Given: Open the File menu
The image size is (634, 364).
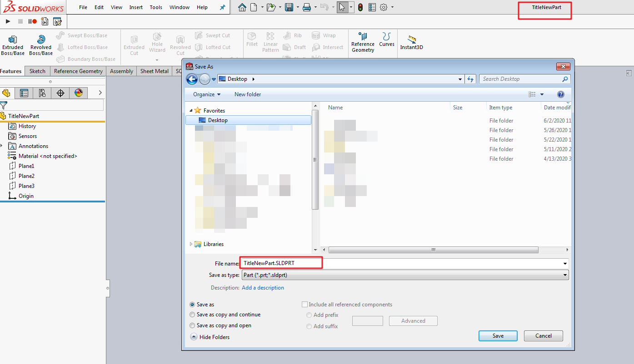Looking at the screenshot, I should 83,7.
